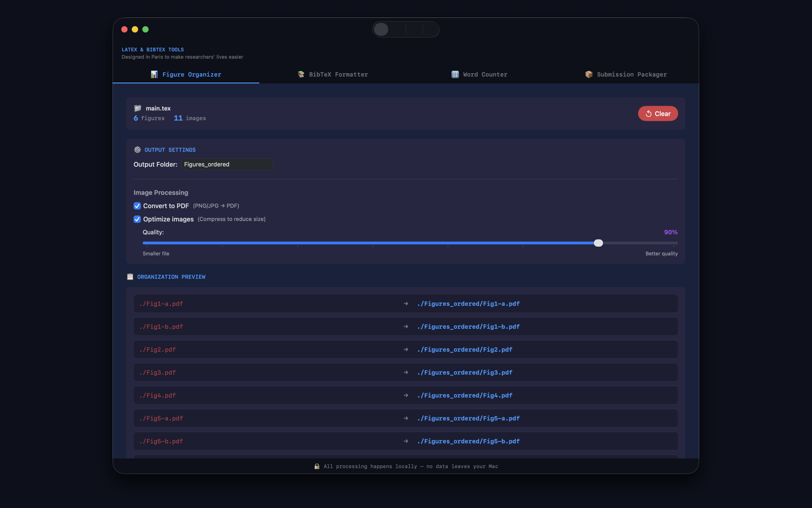
Task: Uncheck the Optimize images checkbox
Action: click(137, 219)
